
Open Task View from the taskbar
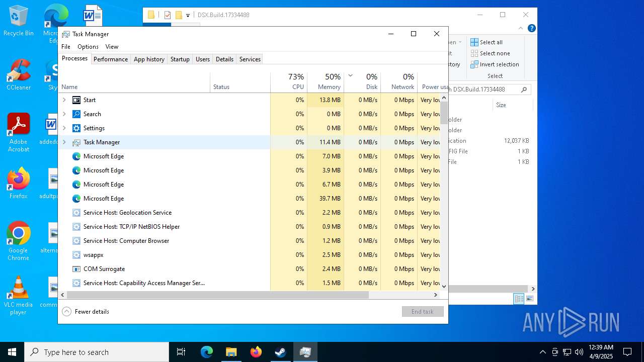[181, 352]
